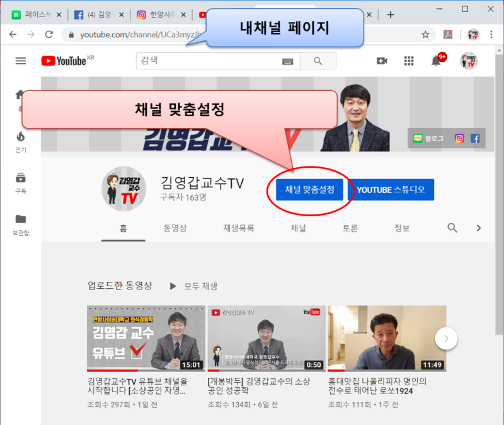This screenshot has height=425, width=504.
Task: Click the browser forward arrow
Action: click(x=31, y=34)
